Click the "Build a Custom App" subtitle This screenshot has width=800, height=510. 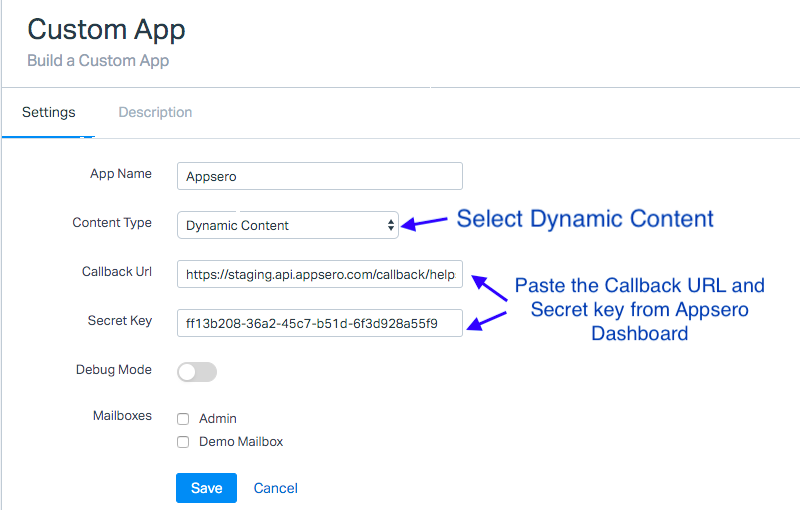98,60
